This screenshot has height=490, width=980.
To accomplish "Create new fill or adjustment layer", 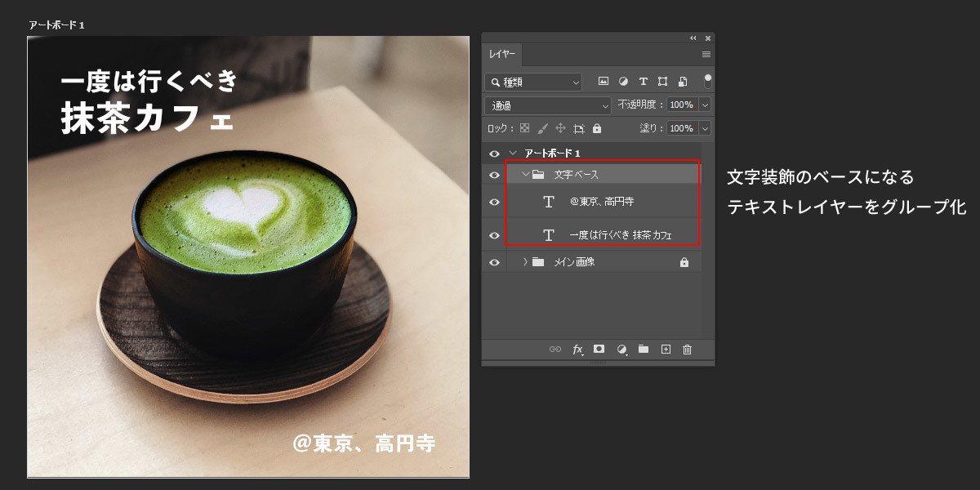I will coord(621,350).
